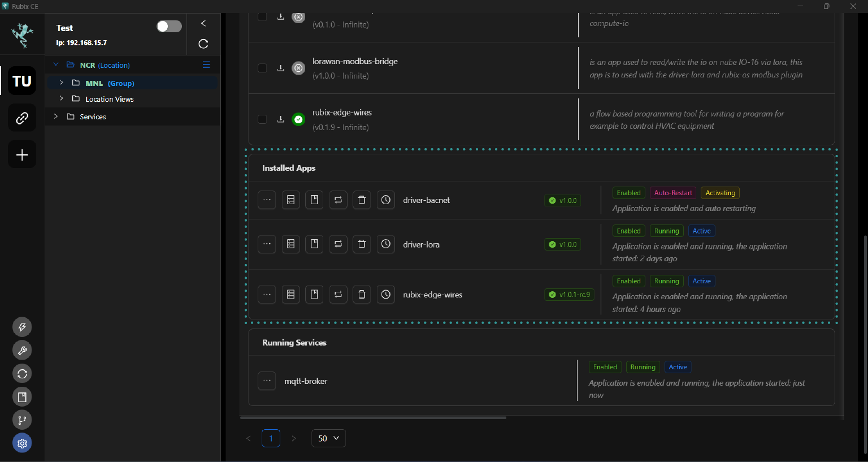The image size is (868, 462).
Task: Open more options for installed rubix-edge-wires
Action: click(x=267, y=294)
